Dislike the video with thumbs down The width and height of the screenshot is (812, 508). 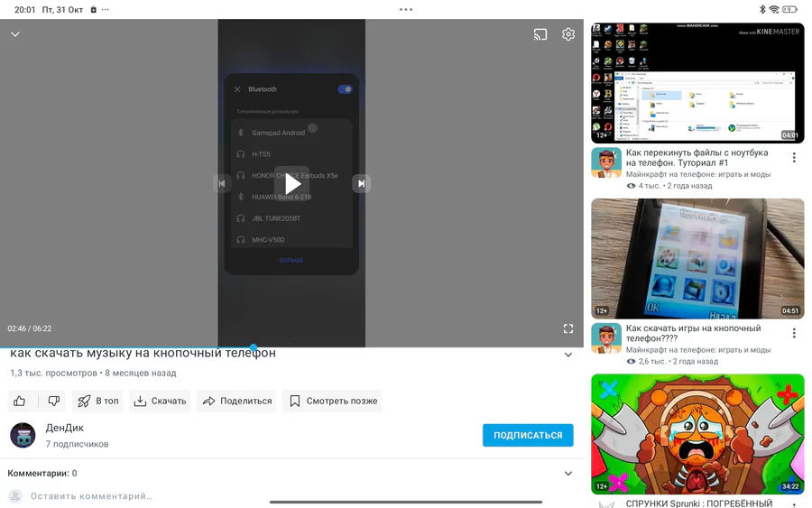pos(54,401)
